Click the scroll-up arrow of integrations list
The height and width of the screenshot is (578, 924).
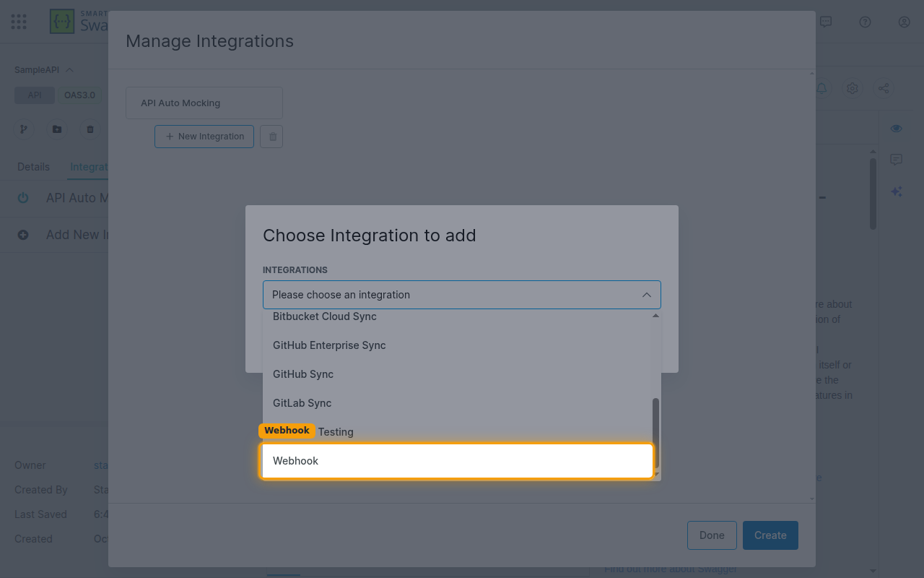[656, 315]
